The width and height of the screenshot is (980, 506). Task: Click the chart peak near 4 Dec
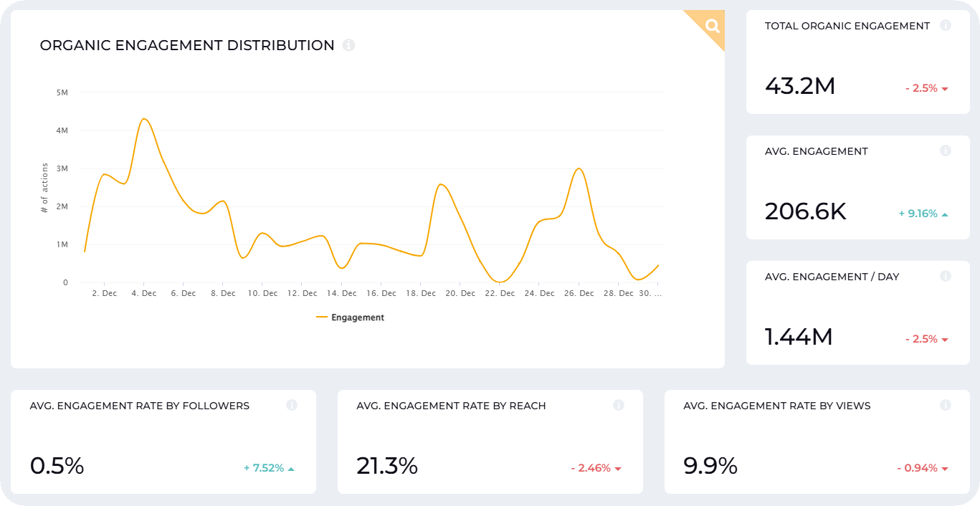point(145,120)
